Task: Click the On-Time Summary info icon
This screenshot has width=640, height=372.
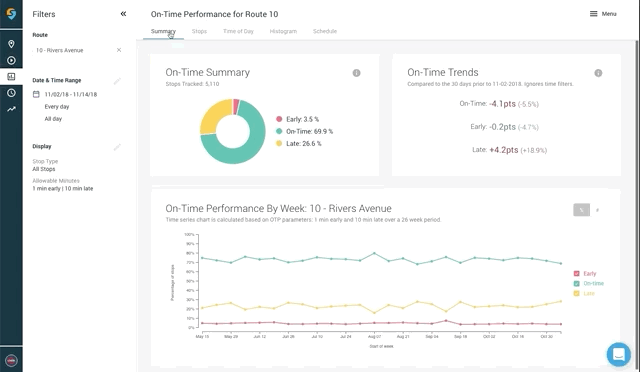Action: point(356,73)
